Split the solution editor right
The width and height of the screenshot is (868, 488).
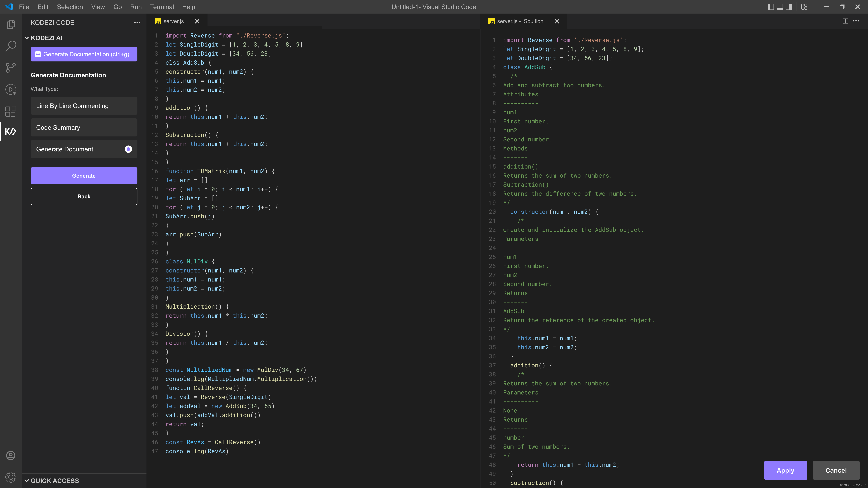tap(845, 21)
